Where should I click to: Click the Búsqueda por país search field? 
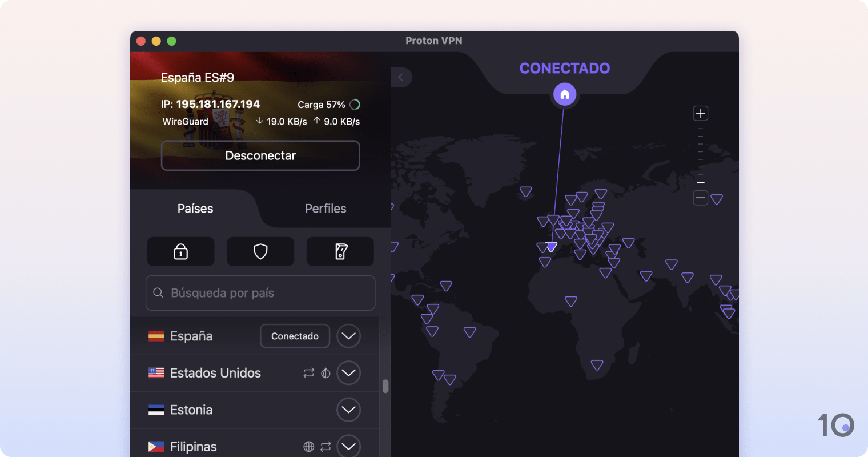pyautogui.click(x=260, y=292)
